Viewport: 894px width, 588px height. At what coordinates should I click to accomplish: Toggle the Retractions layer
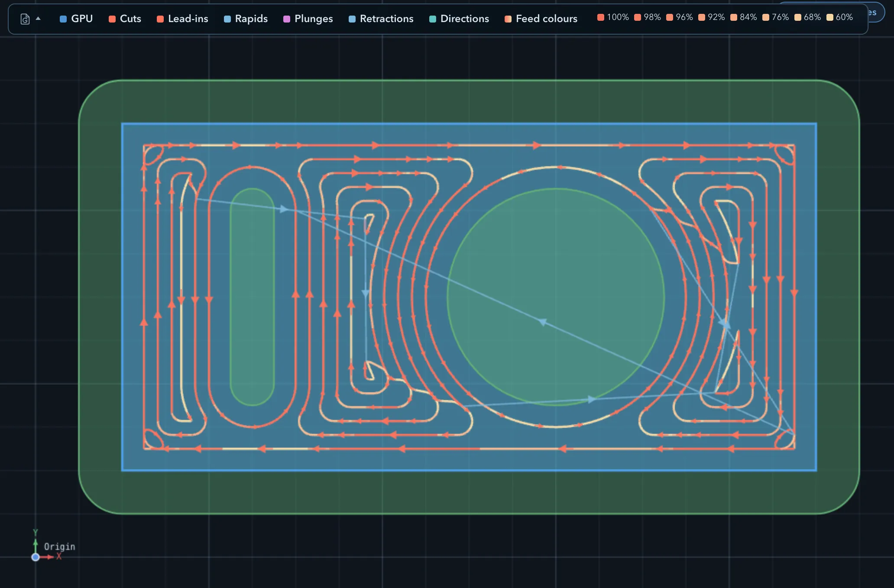381,19
